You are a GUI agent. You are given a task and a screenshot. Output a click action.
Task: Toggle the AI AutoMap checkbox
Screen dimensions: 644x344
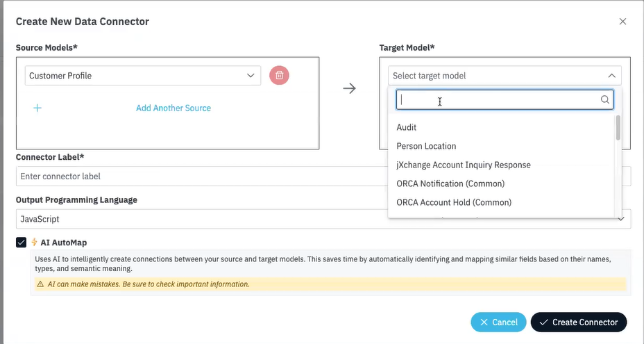tap(21, 243)
